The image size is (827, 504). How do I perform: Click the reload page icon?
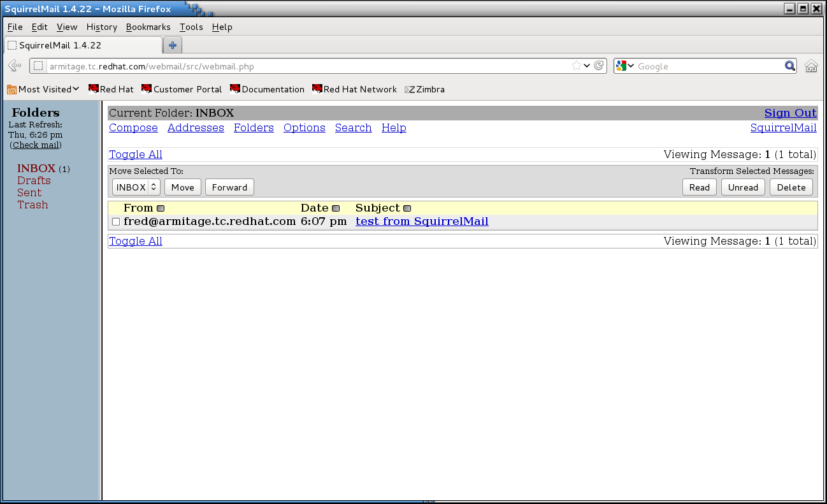point(599,66)
